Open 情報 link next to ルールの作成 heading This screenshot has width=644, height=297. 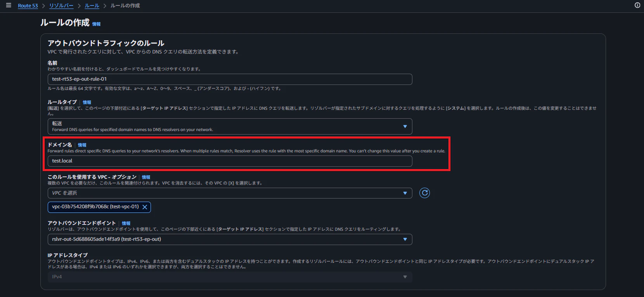coord(96,24)
